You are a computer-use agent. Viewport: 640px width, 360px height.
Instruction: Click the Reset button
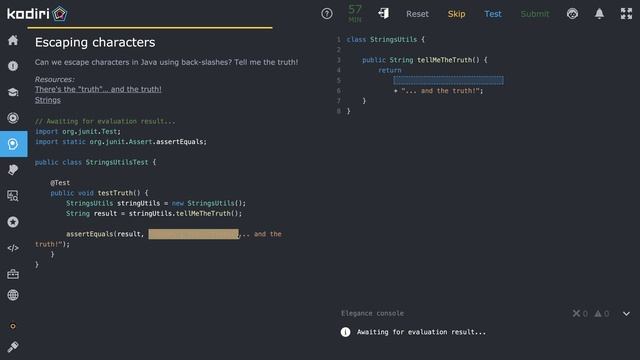pyautogui.click(x=417, y=14)
